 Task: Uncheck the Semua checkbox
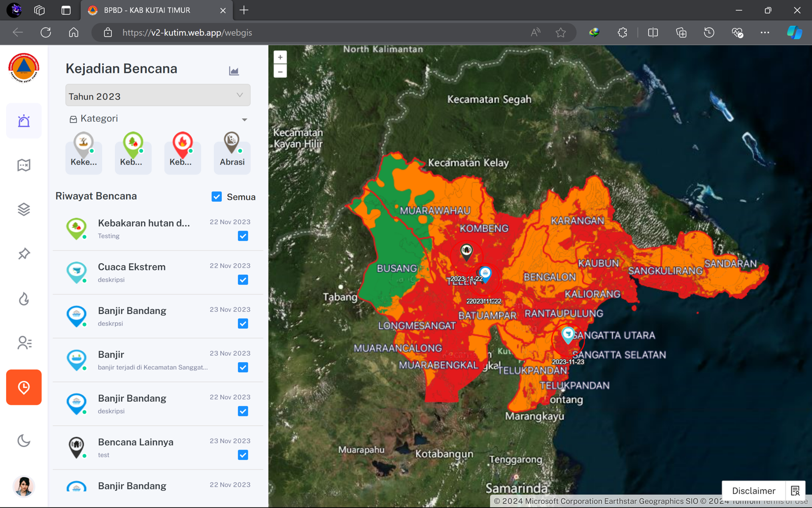[217, 197]
